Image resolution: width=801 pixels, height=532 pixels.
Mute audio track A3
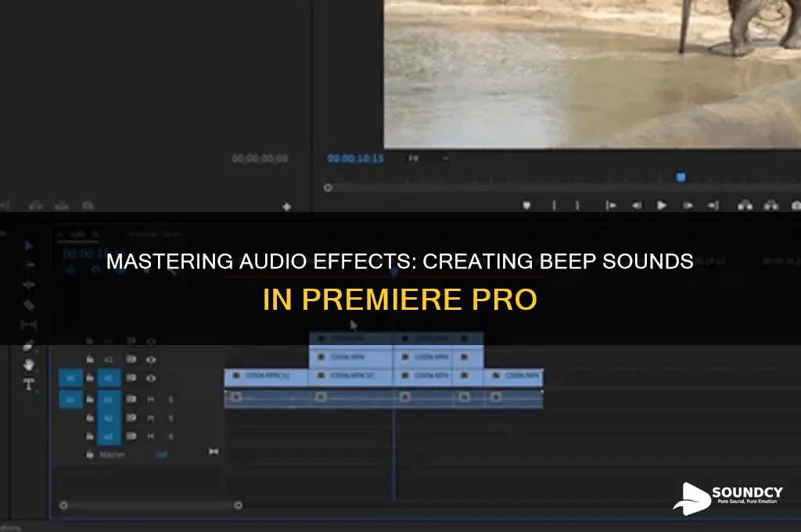pos(151,437)
